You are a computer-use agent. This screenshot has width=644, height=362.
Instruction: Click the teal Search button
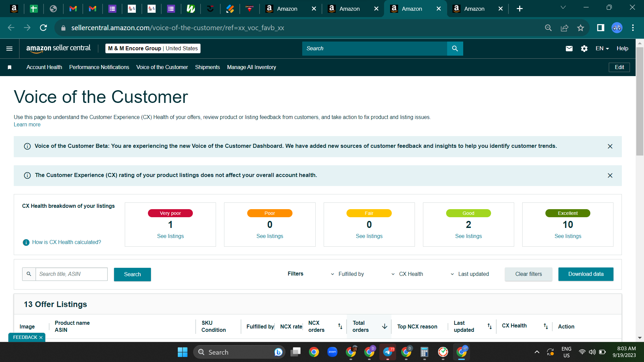132,275
